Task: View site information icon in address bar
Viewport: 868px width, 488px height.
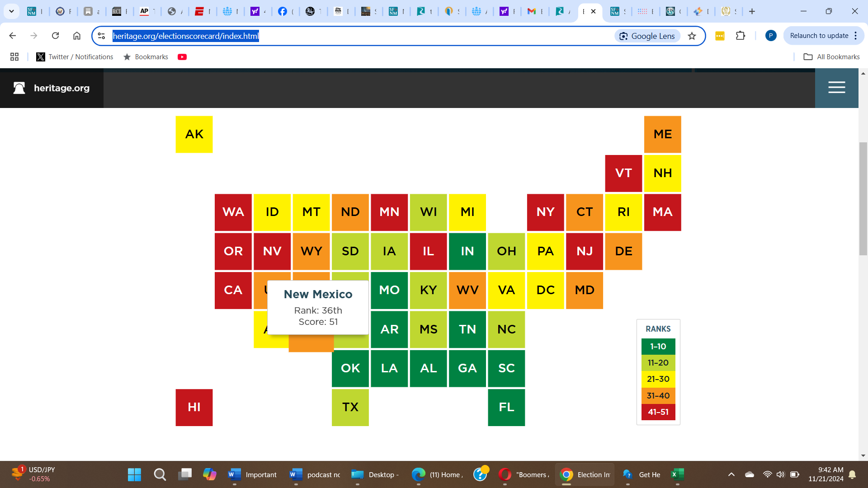Action: pyautogui.click(x=102, y=36)
